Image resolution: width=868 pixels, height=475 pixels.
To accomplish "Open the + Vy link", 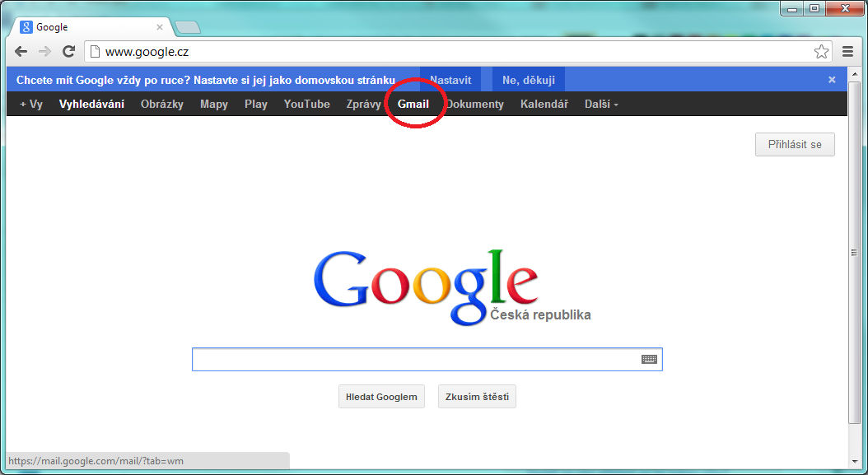I will point(31,104).
